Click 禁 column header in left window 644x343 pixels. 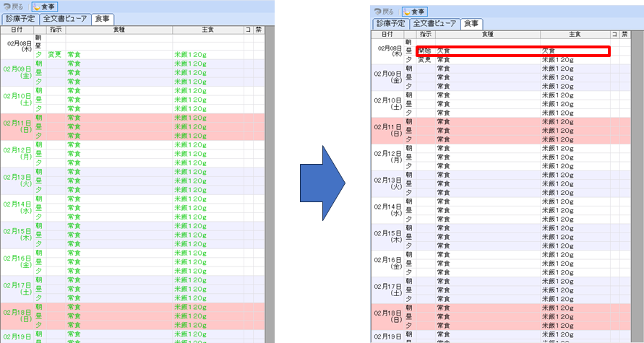[x=258, y=30]
